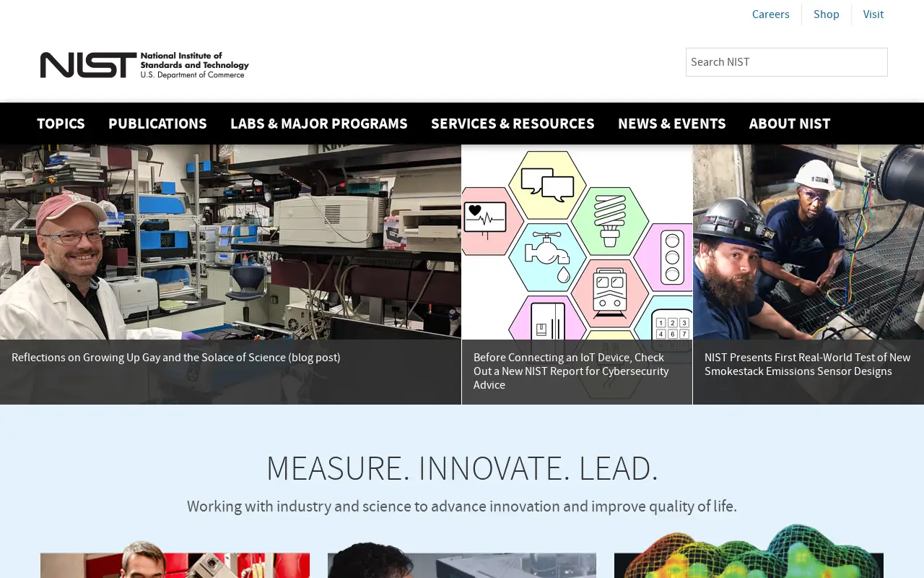Open the Publications menu
Image resolution: width=924 pixels, height=578 pixels.
tap(157, 124)
